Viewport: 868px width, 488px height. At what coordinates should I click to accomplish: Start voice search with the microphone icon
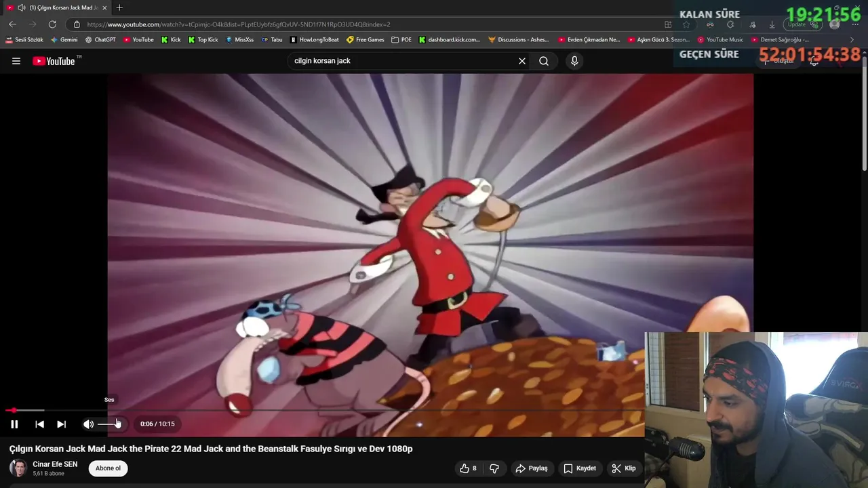click(x=574, y=61)
